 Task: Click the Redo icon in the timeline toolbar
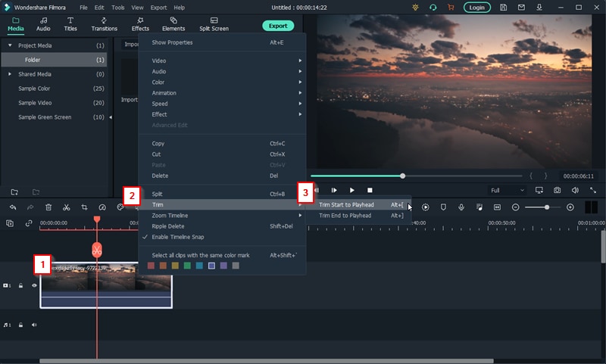pyautogui.click(x=30, y=207)
